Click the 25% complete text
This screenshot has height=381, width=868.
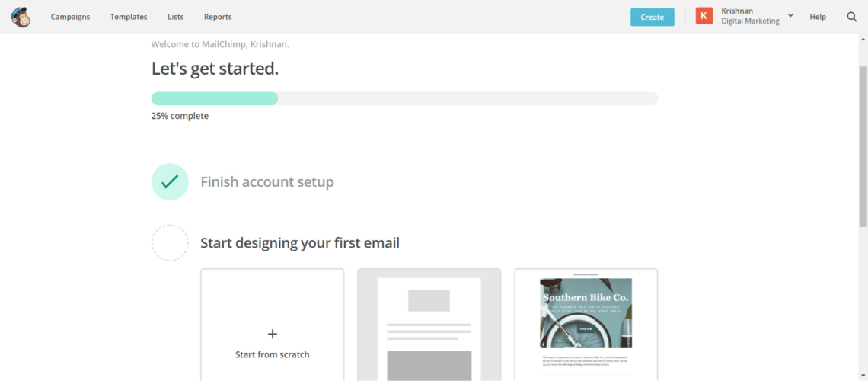coord(180,117)
